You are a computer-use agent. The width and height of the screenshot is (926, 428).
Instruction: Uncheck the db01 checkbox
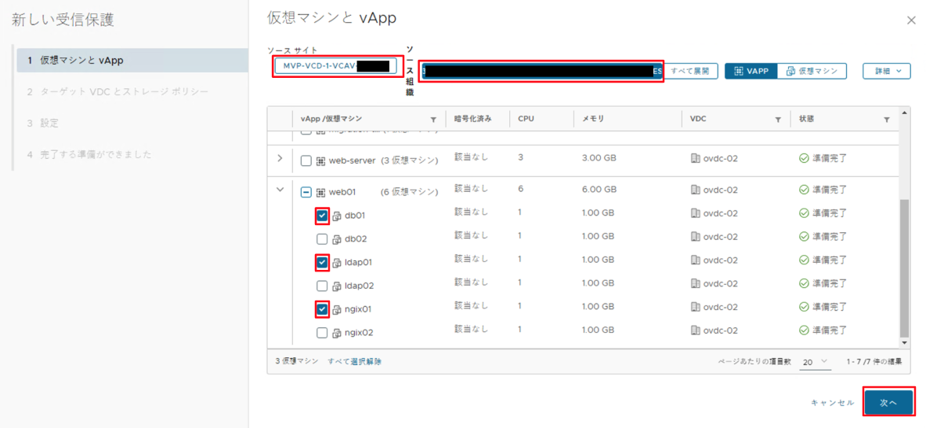322,216
